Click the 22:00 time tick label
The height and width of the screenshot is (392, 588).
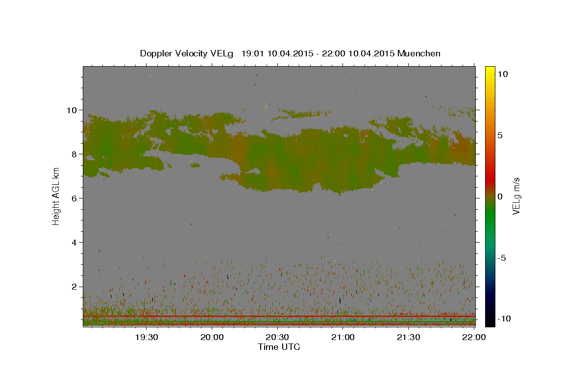[474, 338]
